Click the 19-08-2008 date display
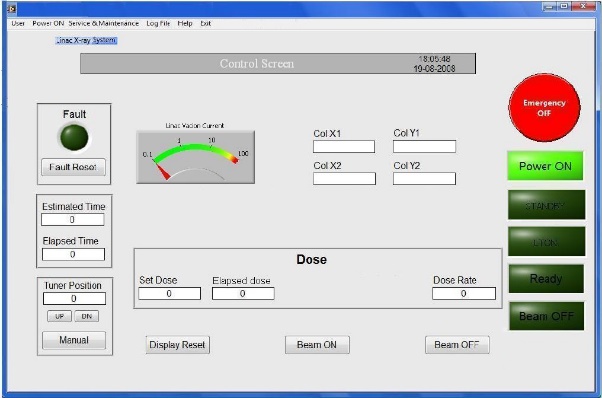The image size is (602, 398). point(434,69)
